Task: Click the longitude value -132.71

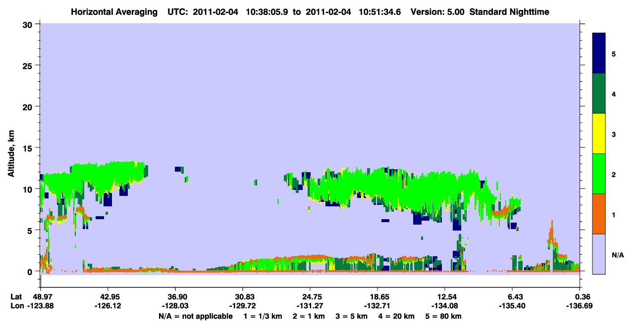Action: pos(378,306)
